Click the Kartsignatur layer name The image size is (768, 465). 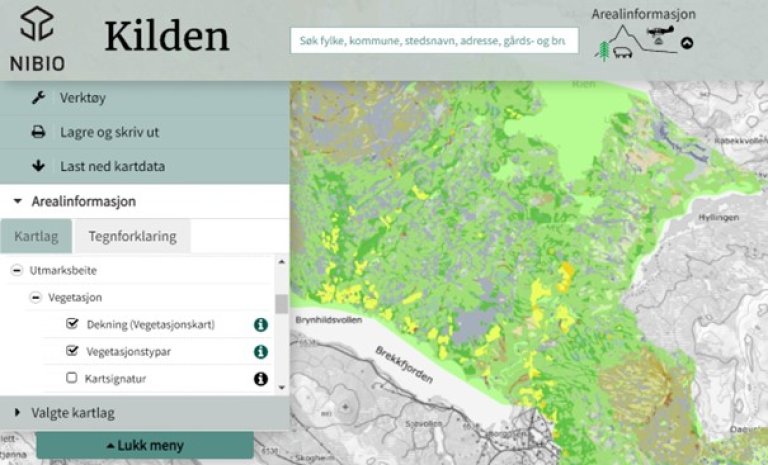pos(115,379)
